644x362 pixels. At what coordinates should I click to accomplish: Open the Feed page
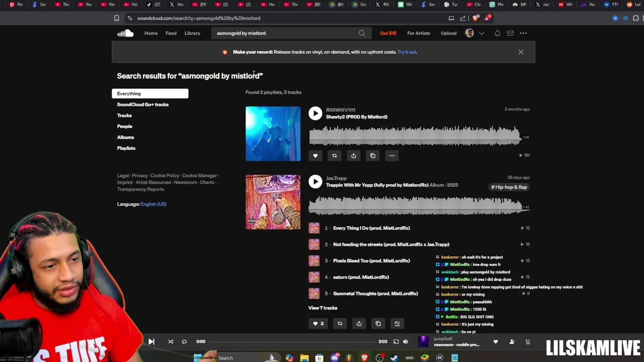[171, 33]
